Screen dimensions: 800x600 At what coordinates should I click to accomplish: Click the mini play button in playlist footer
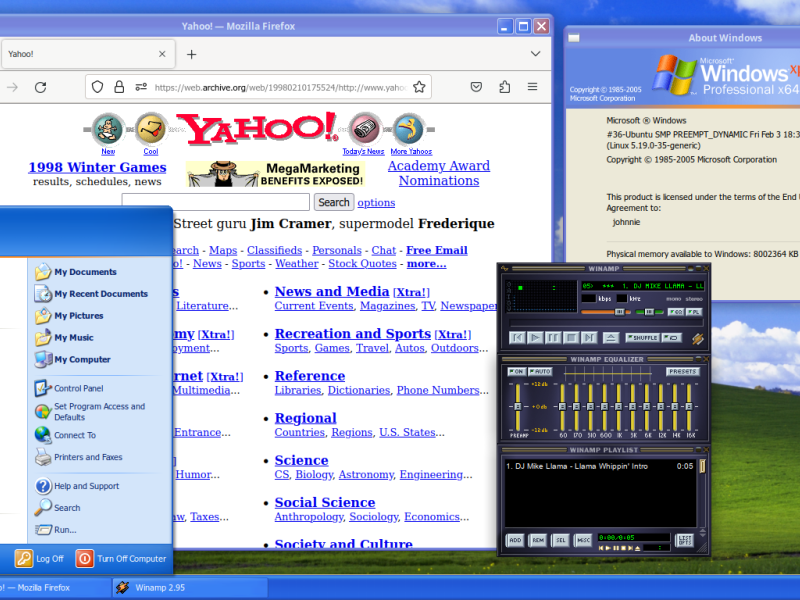tap(608, 548)
